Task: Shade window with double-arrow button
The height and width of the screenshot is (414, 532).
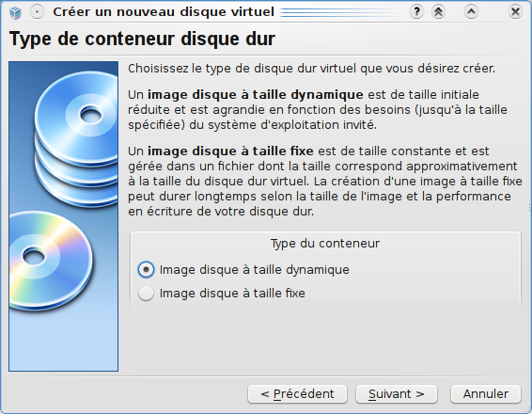Action: click(x=438, y=12)
